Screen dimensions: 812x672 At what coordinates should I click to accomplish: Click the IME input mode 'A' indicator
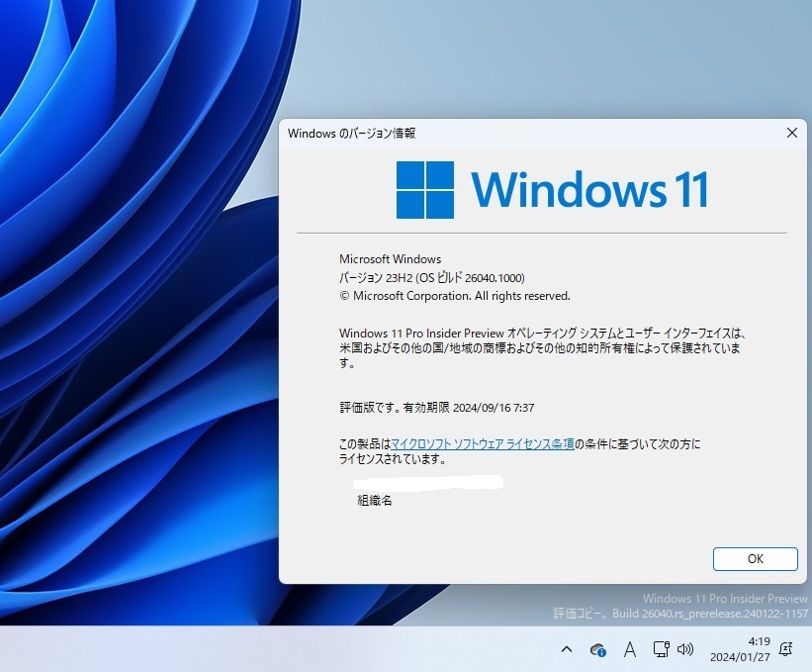click(x=630, y=649)
